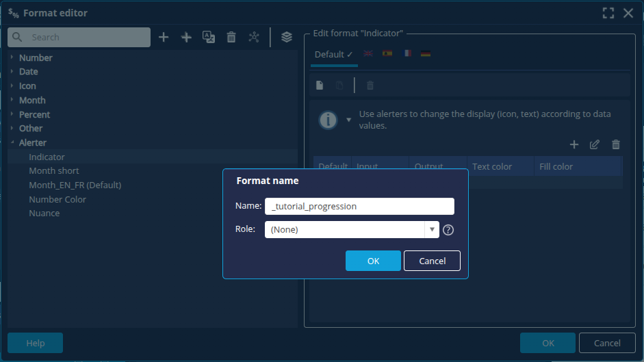644x362 pixels.
Task: Open the Role dropdown list
Action: click(432, 230)
